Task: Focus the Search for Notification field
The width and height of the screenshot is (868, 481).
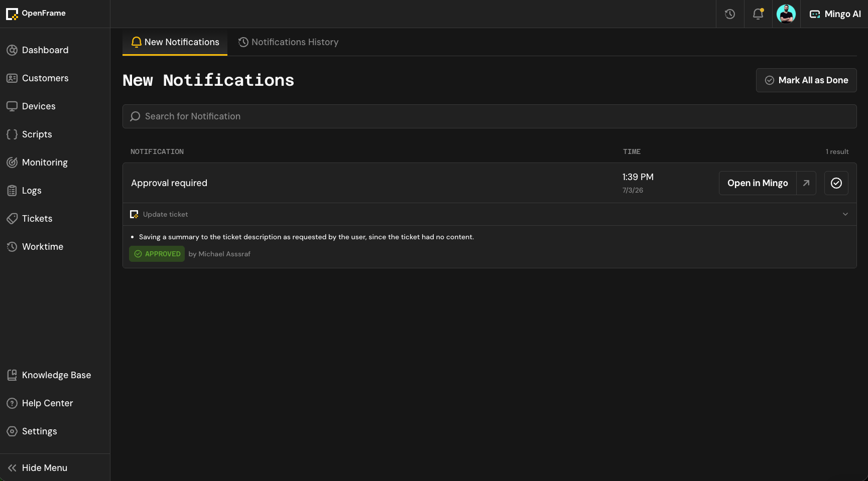Action: (x=489, y=116)
